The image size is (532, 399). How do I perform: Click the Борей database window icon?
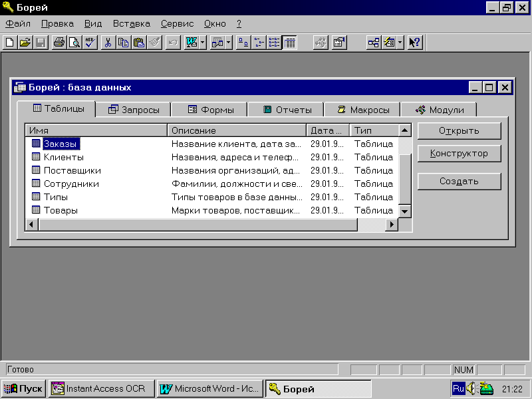click(x=20, y=87)
